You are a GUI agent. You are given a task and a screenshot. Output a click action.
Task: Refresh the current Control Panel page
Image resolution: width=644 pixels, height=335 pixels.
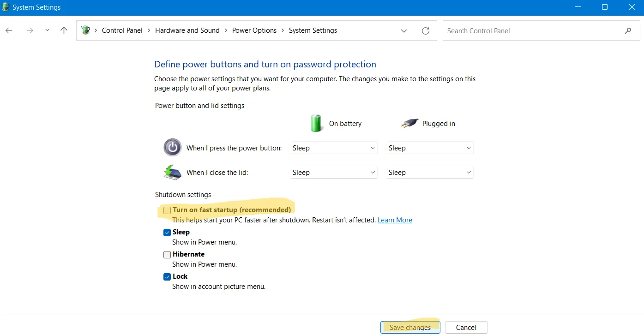click(x=425, y=30)
